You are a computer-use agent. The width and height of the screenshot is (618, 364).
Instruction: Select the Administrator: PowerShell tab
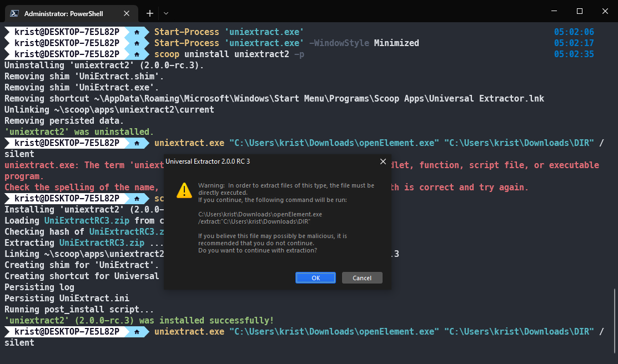[x=71, y=13]
